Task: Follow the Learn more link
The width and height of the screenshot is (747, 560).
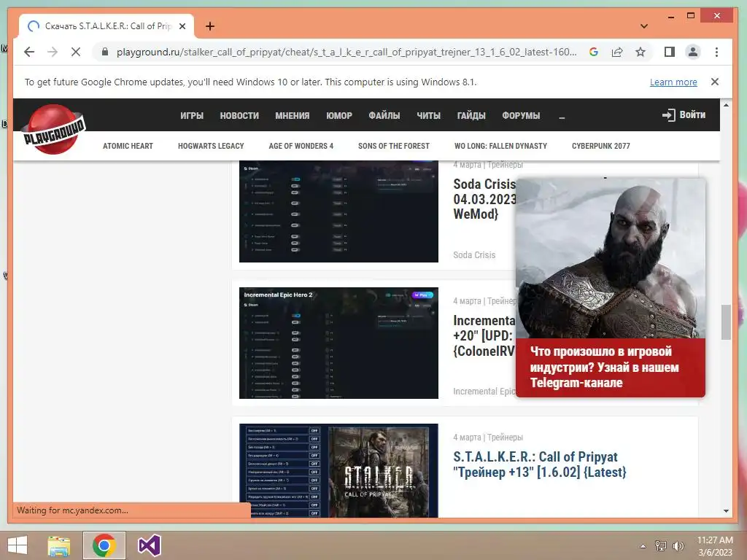Action: pyautogui.click(x=673, y=82)
